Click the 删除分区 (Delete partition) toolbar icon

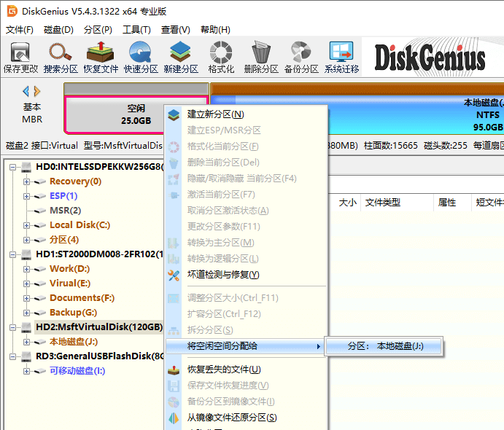click(x=261, y=58)
